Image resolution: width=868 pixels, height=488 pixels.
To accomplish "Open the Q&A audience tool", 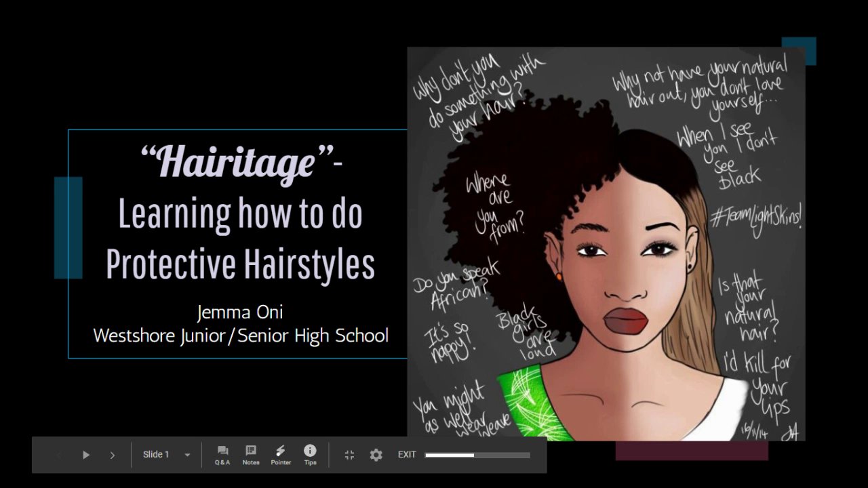I will (222, 455).
